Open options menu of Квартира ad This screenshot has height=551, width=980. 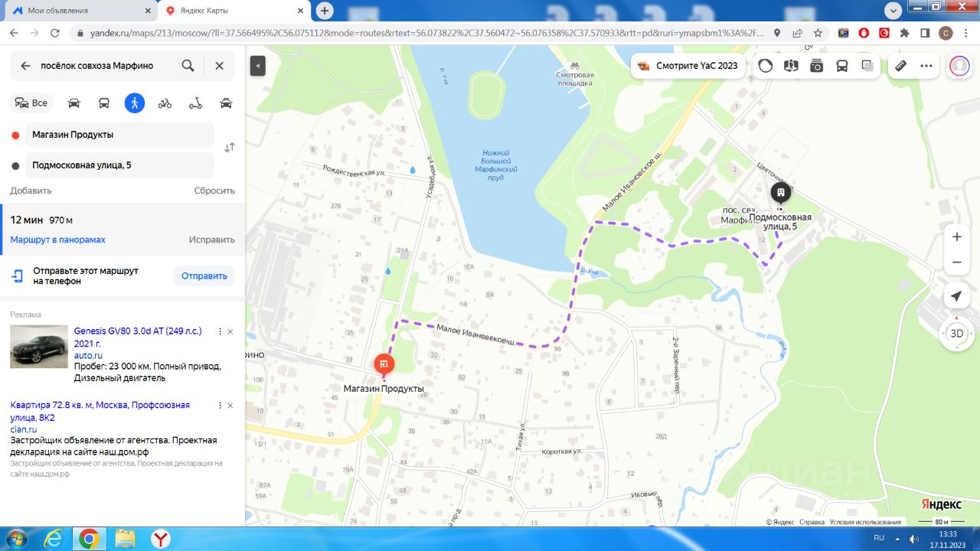[x=220, y=406]
